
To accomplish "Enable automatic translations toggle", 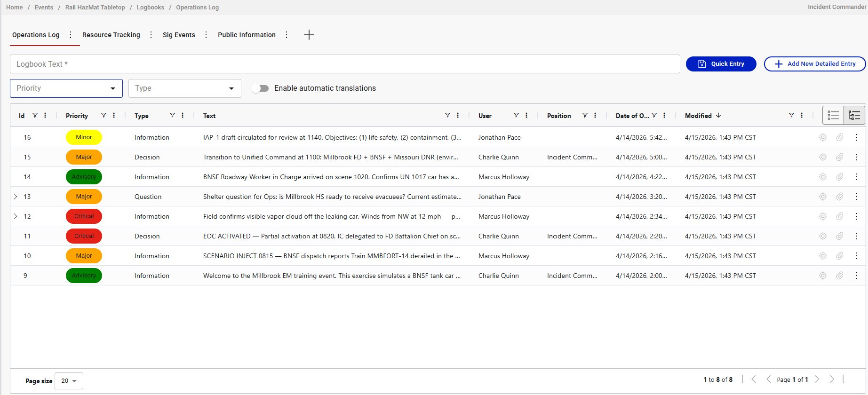I will click(x=260, y=88).
